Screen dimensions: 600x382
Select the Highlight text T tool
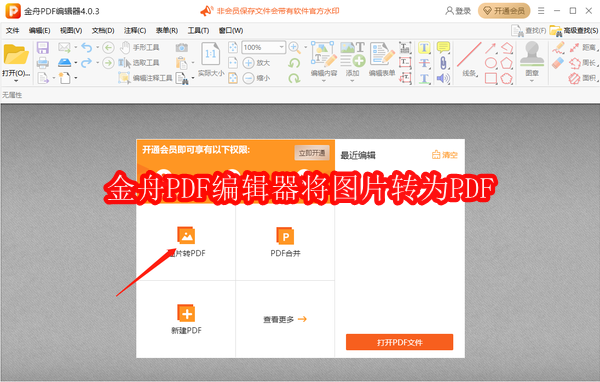pos(424,48)
